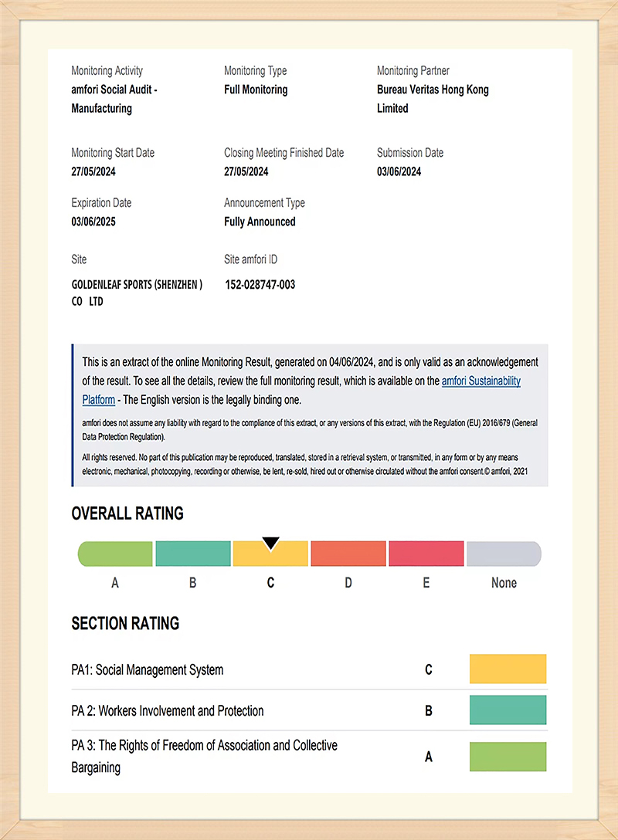Viewport: 618px width, 840px height.
Task: Click rating letter 'B' beside PA 2
Action: 428,711
